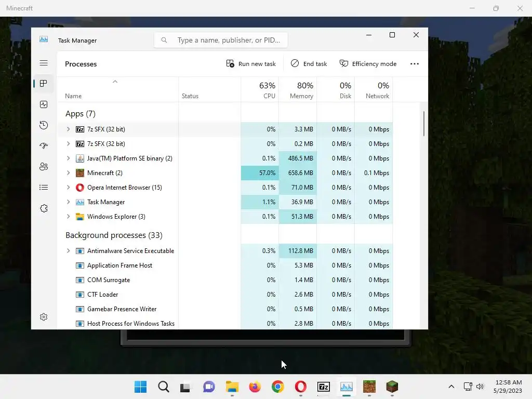The width and height of the screenshot is (532, 399).
Task: Expand Opera Internet Browser (15) group
Action: (68, 188)
